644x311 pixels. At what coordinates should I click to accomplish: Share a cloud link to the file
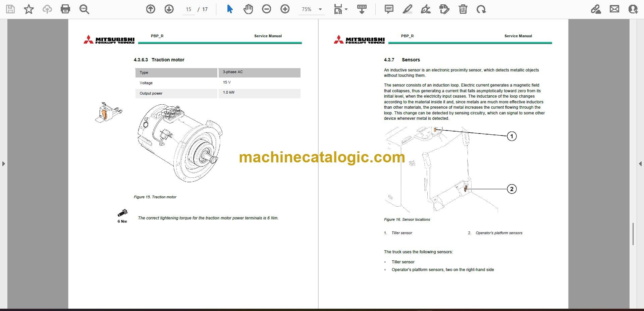(596, 9)
